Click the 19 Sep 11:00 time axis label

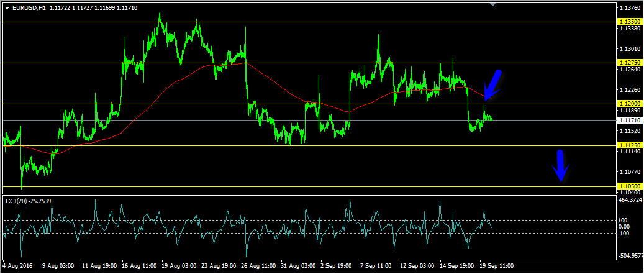click(496, 266)
